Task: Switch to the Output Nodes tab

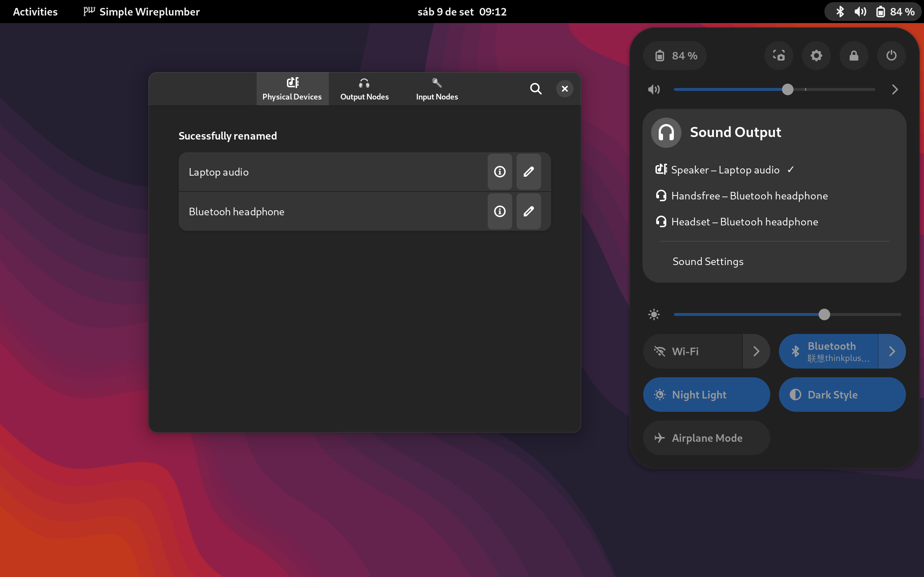Action: pos(364,89)
